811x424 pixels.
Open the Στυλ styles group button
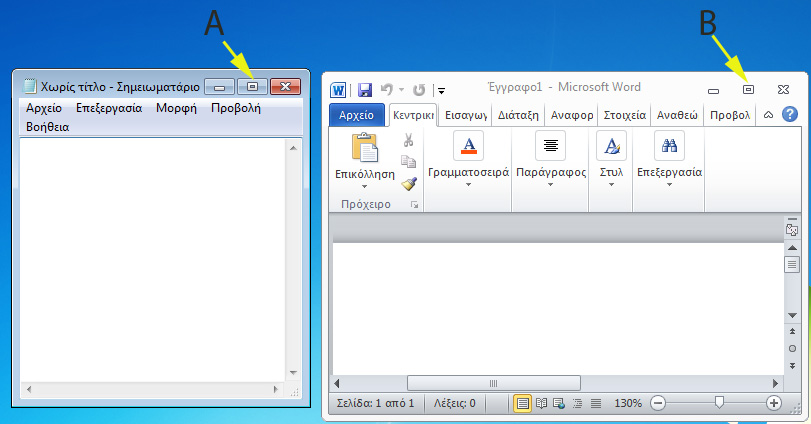[611, 158]
